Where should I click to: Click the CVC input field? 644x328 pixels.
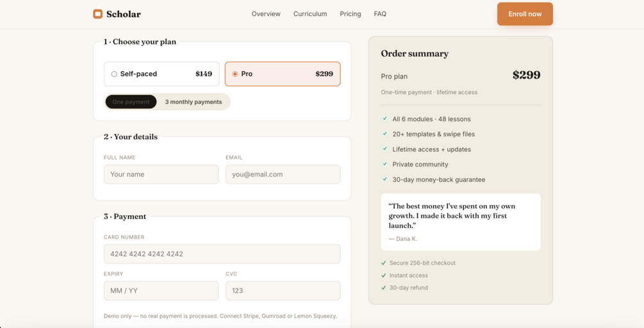point(283,291)
